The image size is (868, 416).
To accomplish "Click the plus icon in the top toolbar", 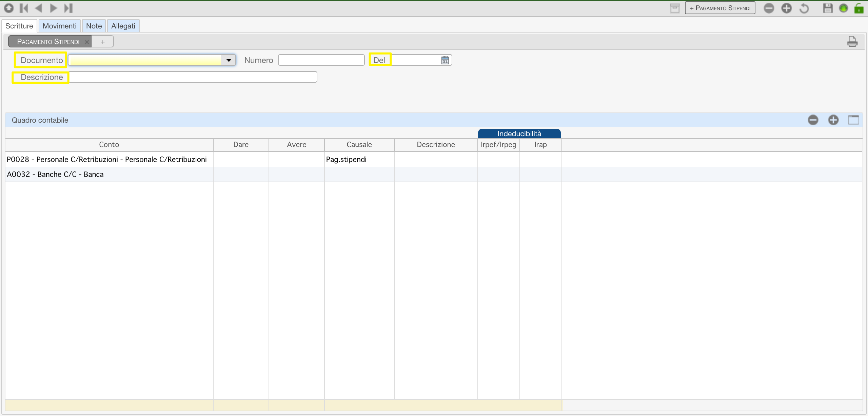I will 787,8.
